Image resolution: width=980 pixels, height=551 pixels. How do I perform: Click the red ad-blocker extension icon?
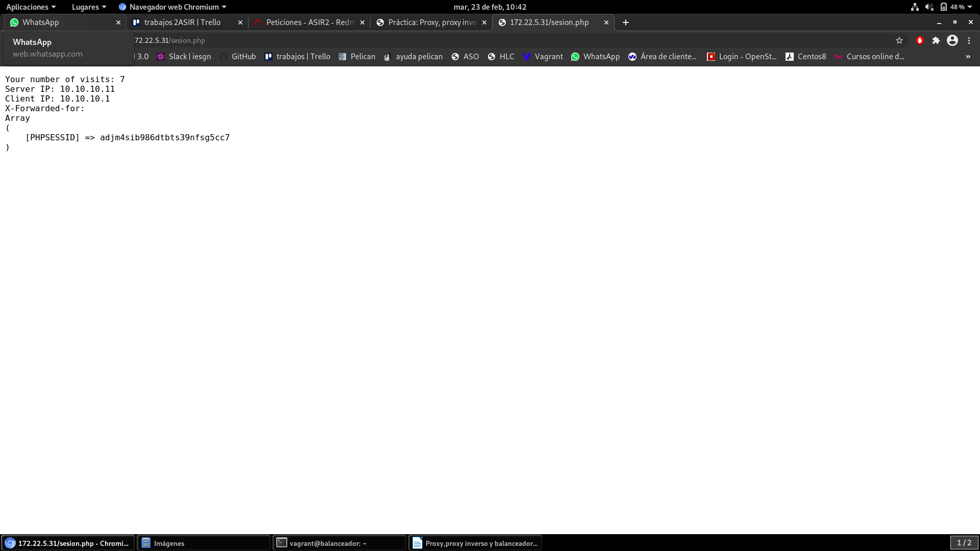920,40
